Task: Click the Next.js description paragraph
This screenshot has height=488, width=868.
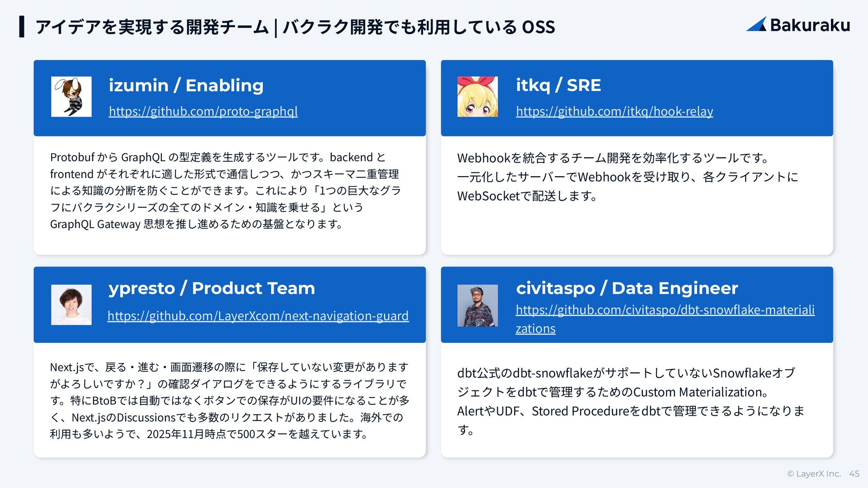Action: [x=229, y=400]
